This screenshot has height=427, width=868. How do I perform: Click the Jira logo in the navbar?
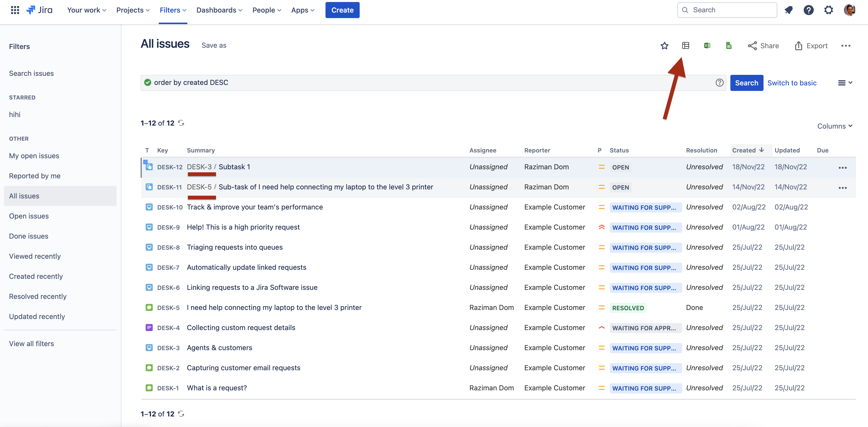tap(39, 10)
